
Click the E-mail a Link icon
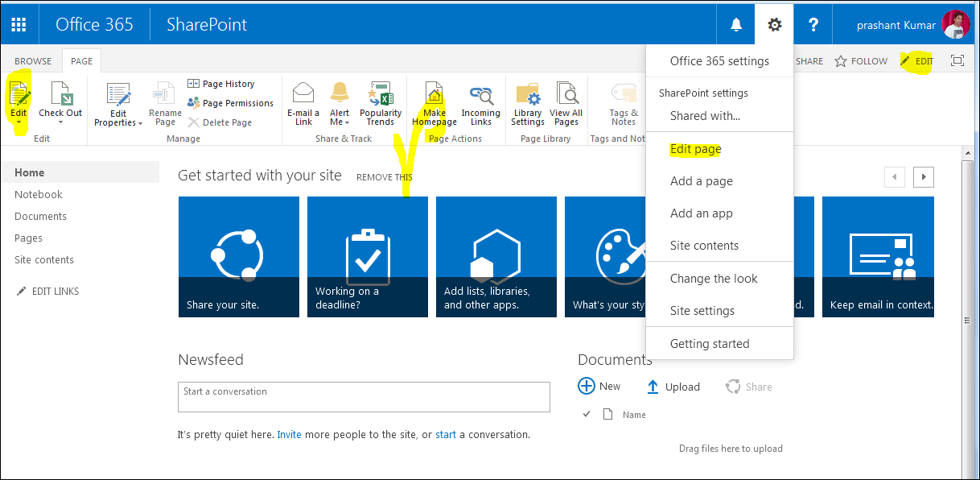click(x=303, y=93)
